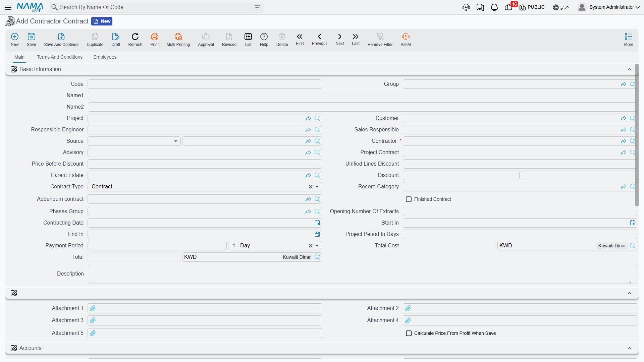Switch to Terms And Conditions tab

(60, 57)
